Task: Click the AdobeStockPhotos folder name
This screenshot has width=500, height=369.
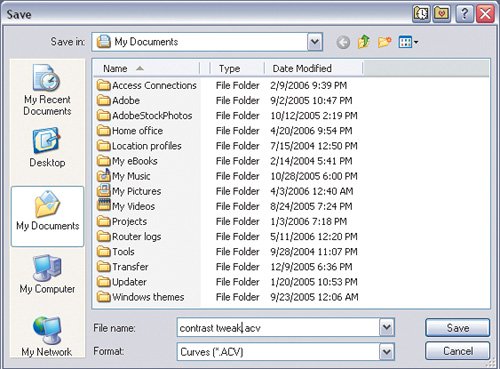Action: coord(152,116)
